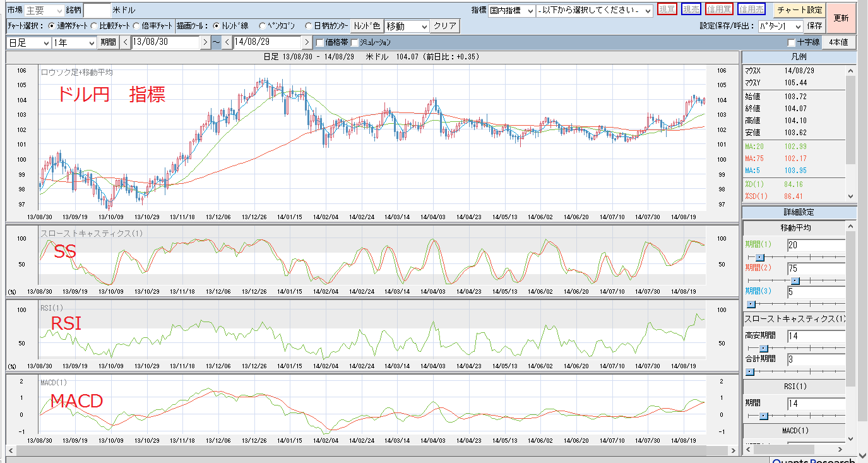The width and height of the screenshot is (868, 463).
Task: Open the 以下から選択してください dropdown
Action: [595, 11]
